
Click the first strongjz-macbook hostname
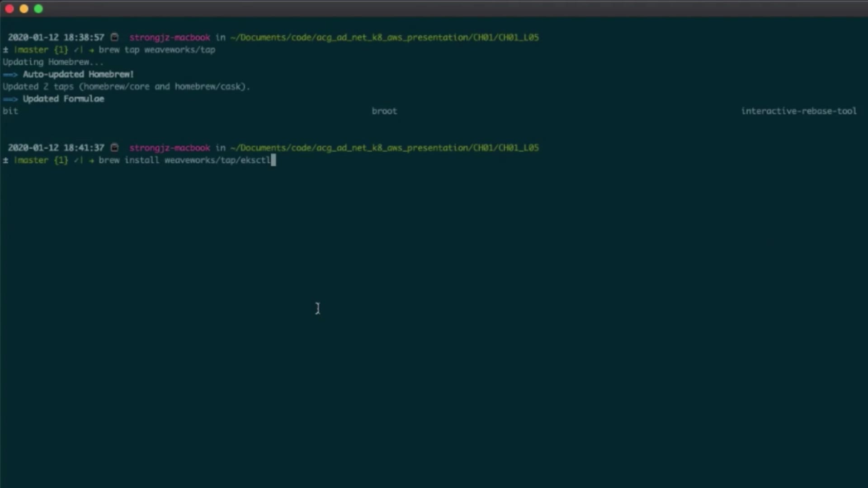tap(170, 38)
